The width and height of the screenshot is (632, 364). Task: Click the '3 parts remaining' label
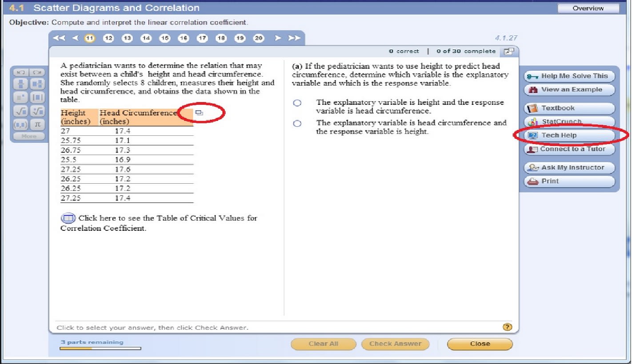[92, 342]
